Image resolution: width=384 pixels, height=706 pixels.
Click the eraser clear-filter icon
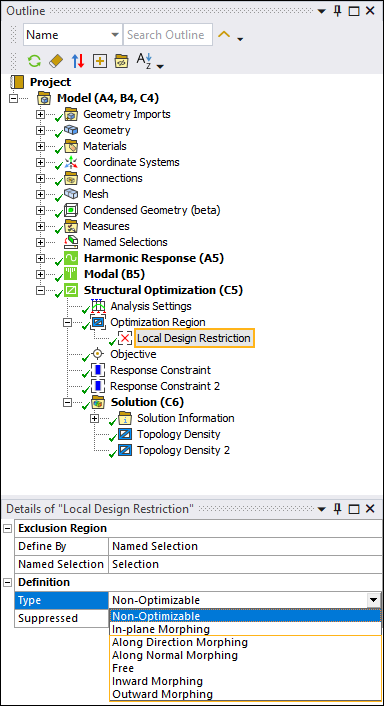(56, 60)
